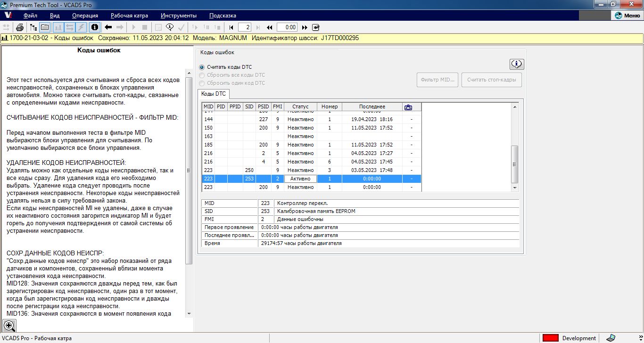
Task: Click the Меню button at the top right
Action: pyautogui.click(x=627, y=16)
